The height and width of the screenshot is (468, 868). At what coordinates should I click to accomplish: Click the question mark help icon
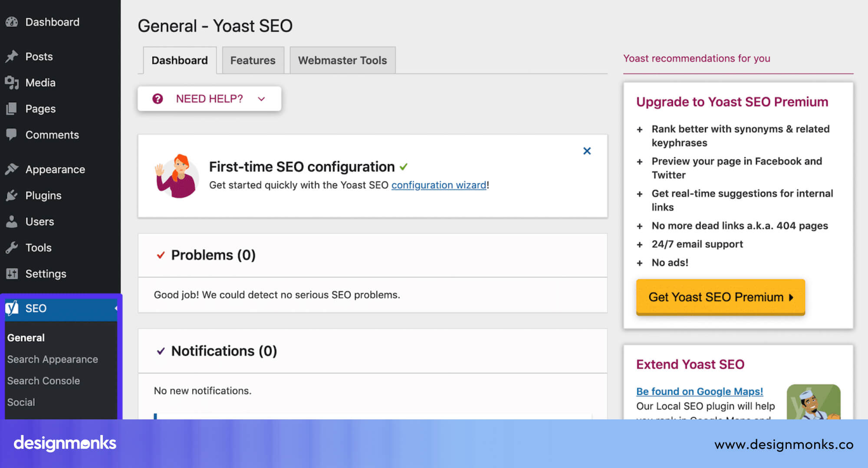(158, 99)
